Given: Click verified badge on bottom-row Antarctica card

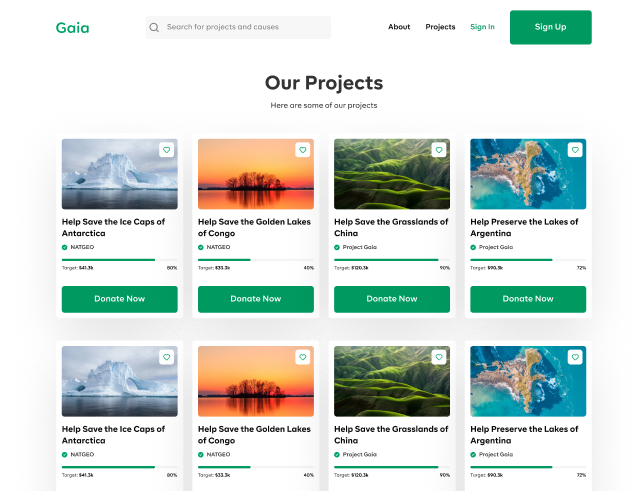Looking at the screenshot, I should click(64, 455).
